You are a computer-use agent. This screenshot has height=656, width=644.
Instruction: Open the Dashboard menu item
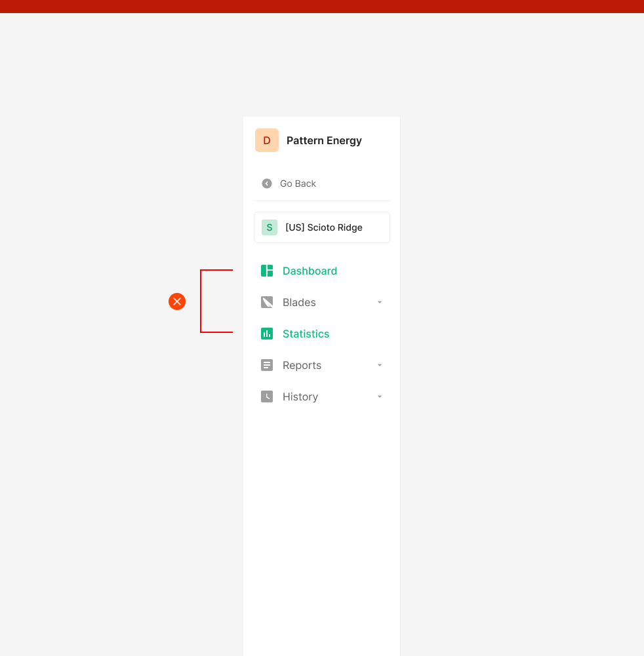point(310,271)
